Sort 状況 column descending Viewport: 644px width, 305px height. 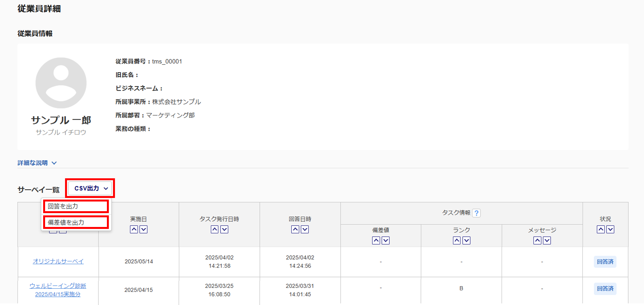610,229
